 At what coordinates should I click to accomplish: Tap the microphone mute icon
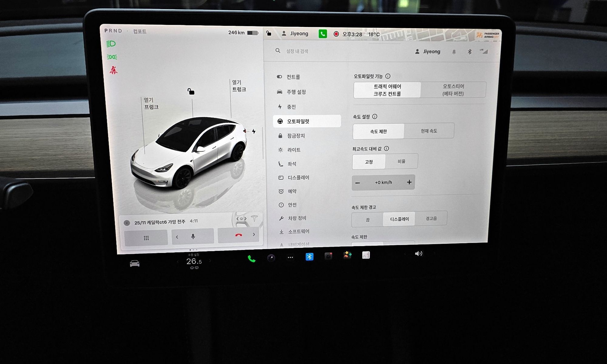pyautogui.click(x=193, y=236)
